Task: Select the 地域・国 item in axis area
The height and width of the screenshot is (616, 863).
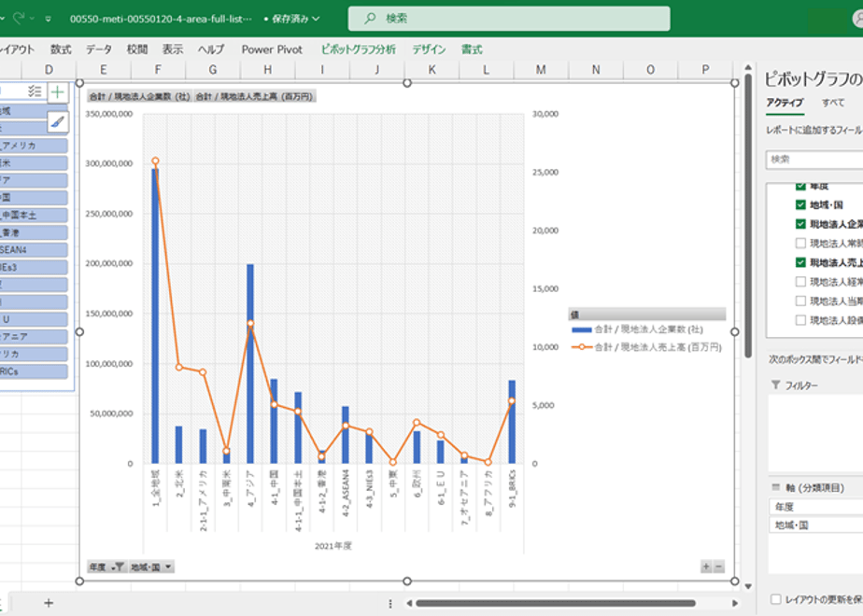Action: 816,525
